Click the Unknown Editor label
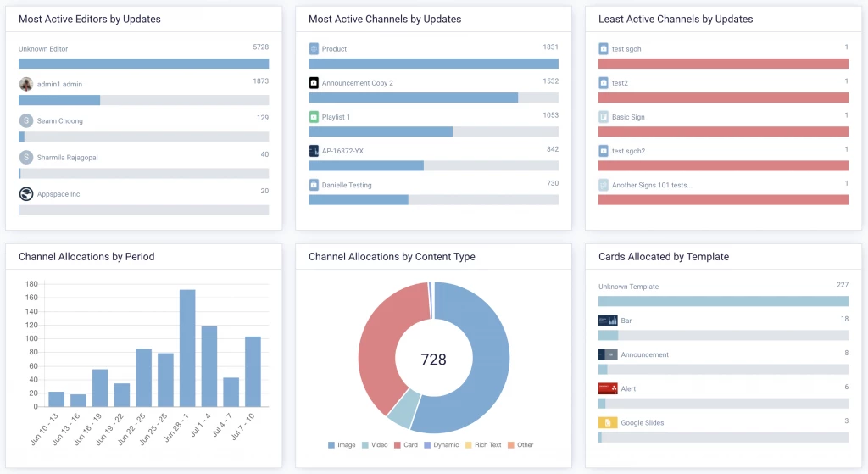The image size is (868, 474). click(x=43, y=48)
